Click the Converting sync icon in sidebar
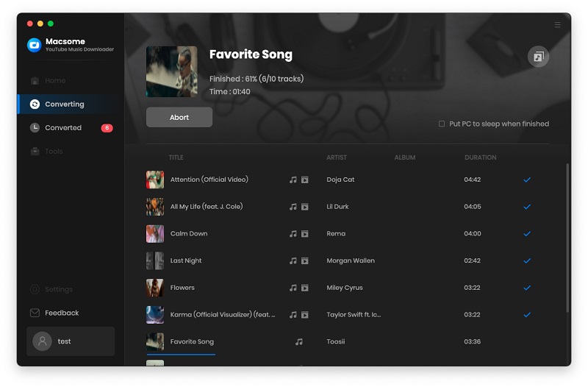 tap(35, 104)
